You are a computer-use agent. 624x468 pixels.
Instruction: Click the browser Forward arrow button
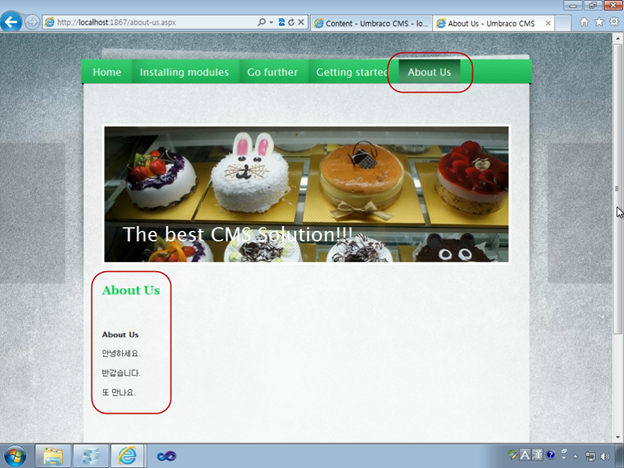click(x=32, y=22)
